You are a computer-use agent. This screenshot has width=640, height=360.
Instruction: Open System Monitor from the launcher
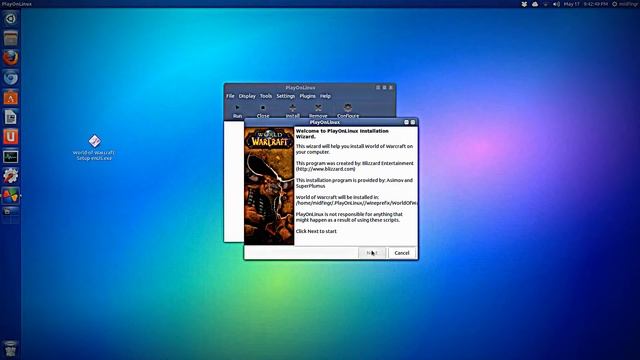point(11,156)
